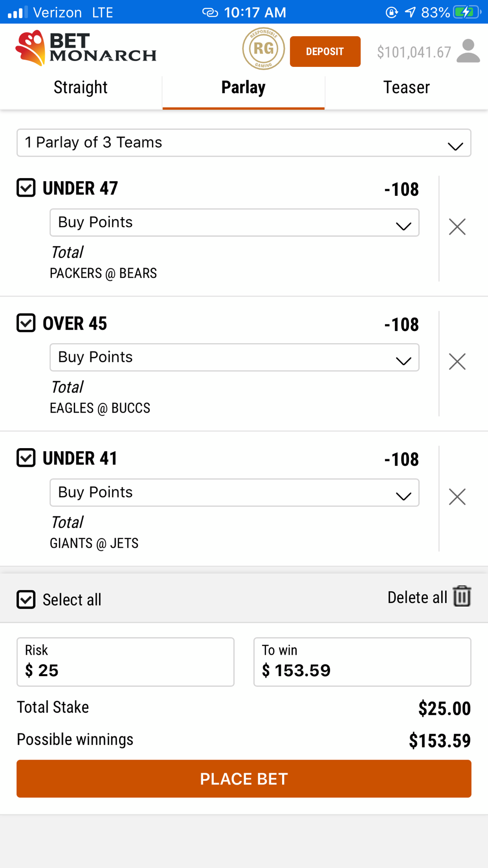Remove the Giants @ Jets Under 41 leg

[457, 497]
